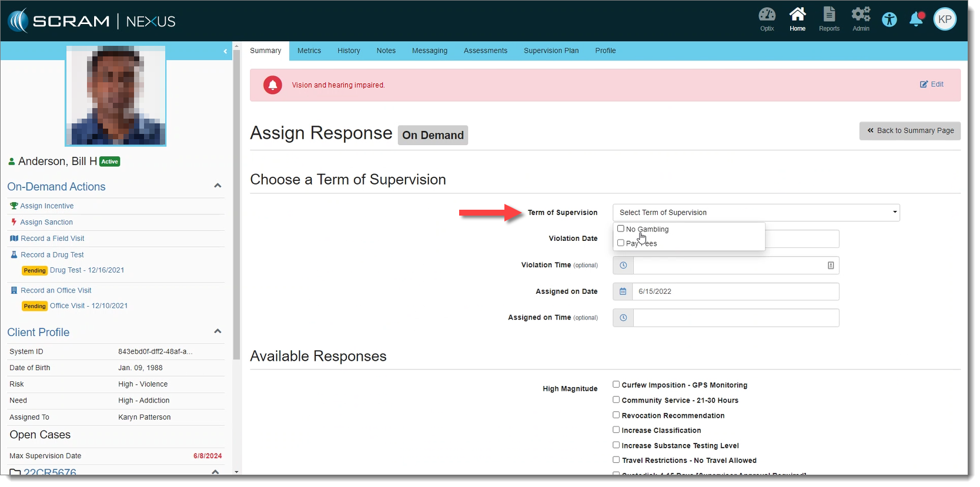Click the KP user avatar

point(945,19)
